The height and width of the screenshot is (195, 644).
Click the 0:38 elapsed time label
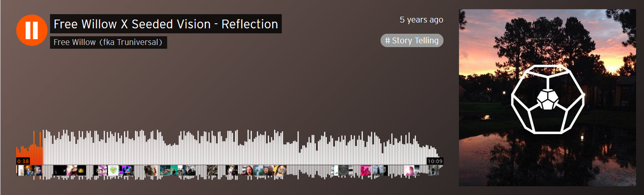pyautogui.click(x=23, y=161)
